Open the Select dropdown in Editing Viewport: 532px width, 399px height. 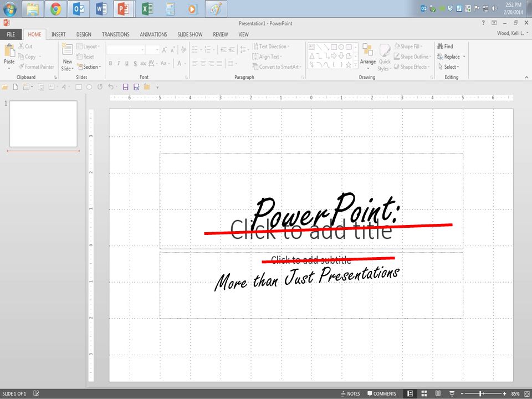[x=448, y=67]
